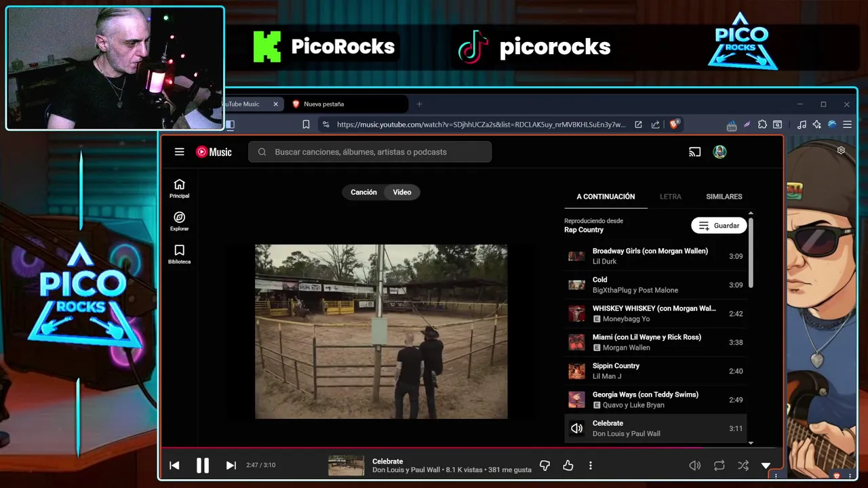Image resolution: width=868 pixels, height=488 pixels.
Task: Toggle the browser sidebar panel
Action: click(x=230, y=125)
